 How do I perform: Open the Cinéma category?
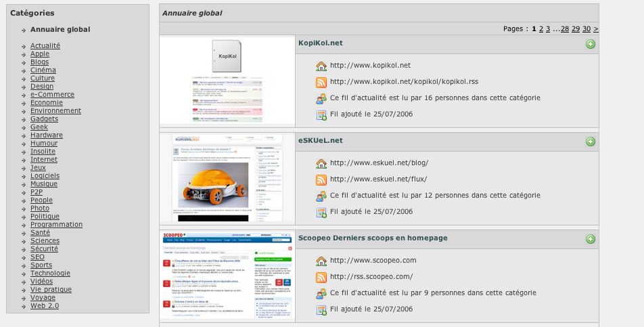coord(43,70)
